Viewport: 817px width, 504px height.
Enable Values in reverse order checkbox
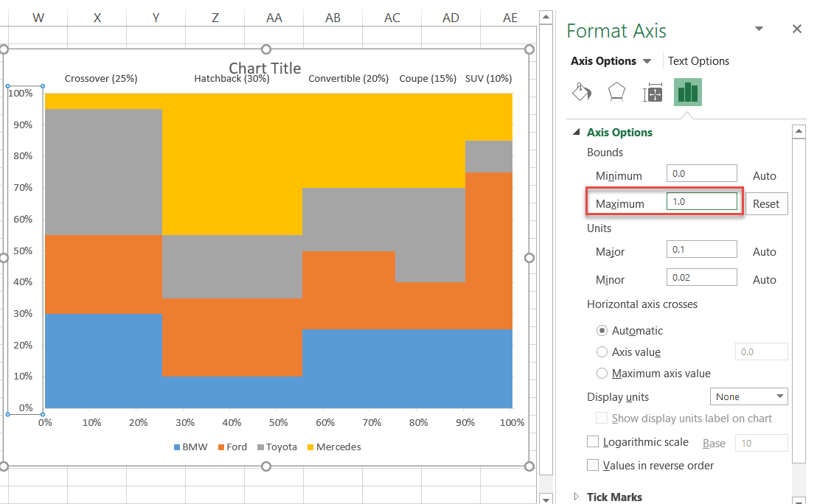pyautogui.click(x=592, y=465)
